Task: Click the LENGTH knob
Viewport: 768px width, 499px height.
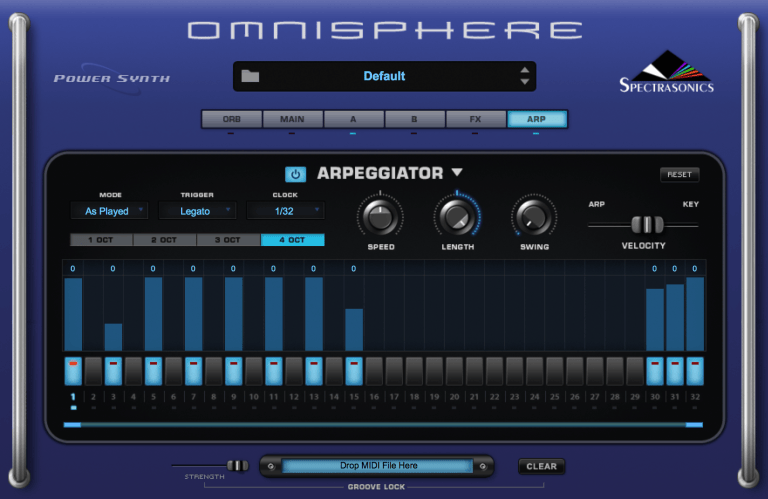Action: click(x=457, y=217)
